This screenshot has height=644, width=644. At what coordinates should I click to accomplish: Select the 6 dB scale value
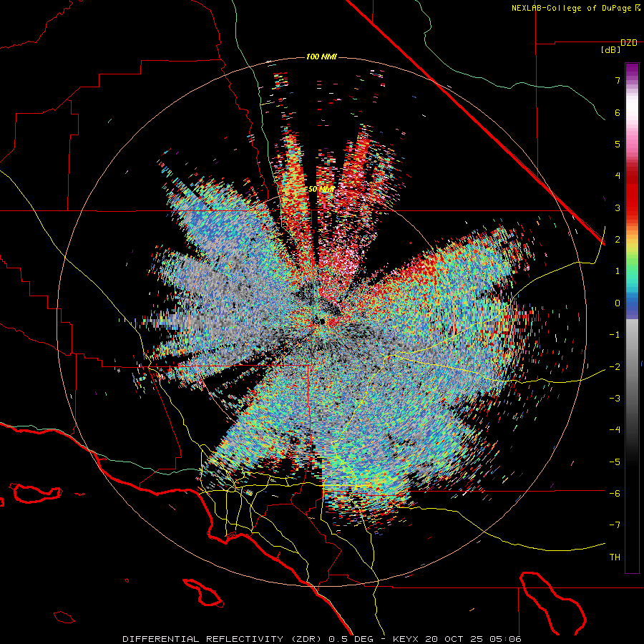pyautogui.click(x=618, y=112)
